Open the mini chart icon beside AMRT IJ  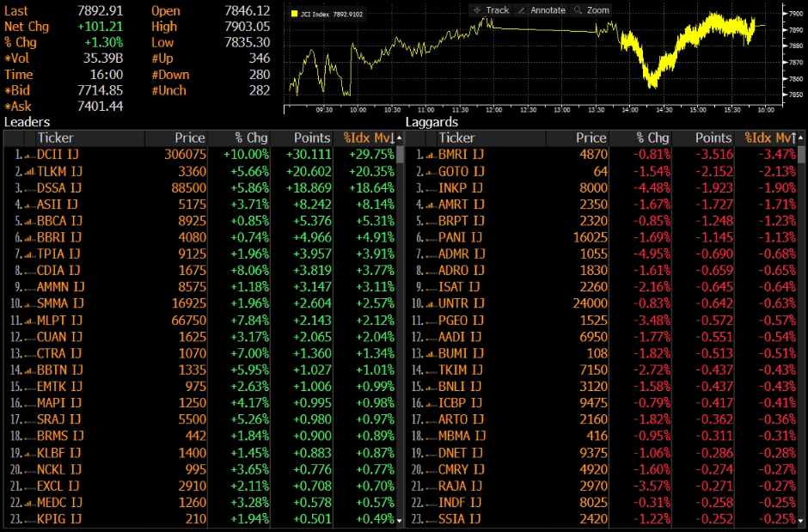click(432, 205)
